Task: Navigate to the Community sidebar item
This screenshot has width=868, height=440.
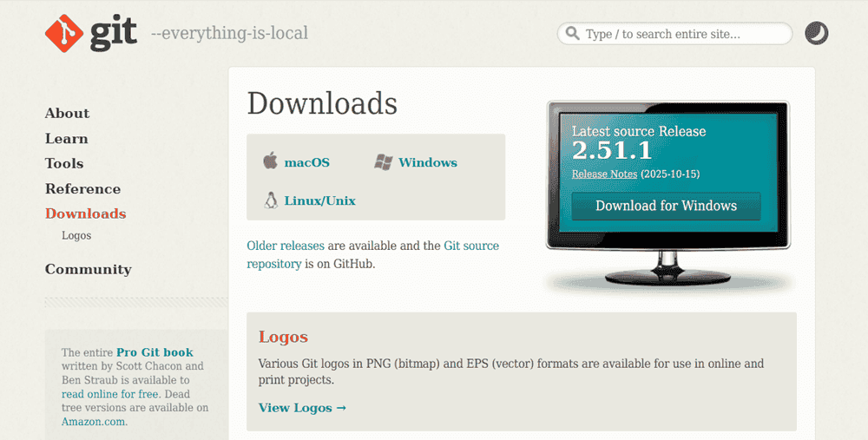Action: click(88, 269)
